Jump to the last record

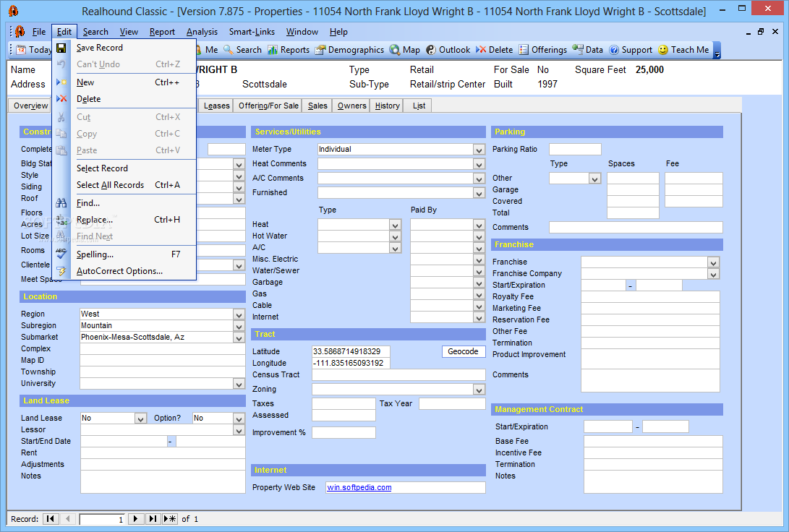[x=153, y=519]
